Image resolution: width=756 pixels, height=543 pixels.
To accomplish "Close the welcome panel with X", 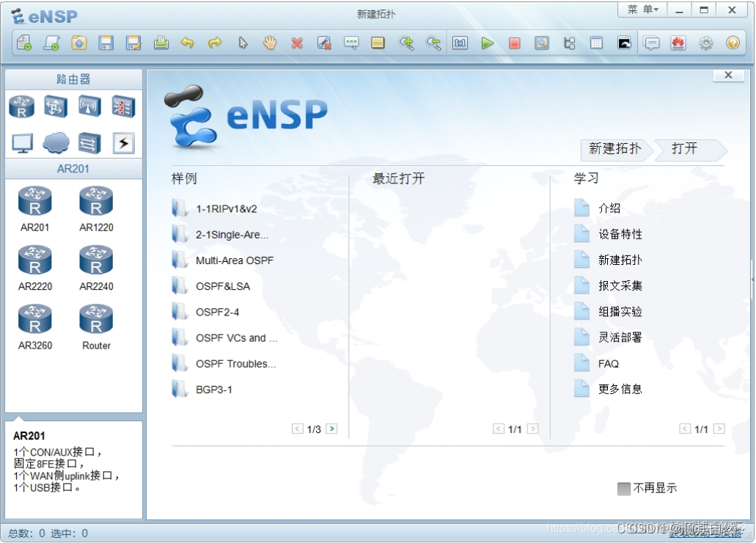I will tap(729, 76).
